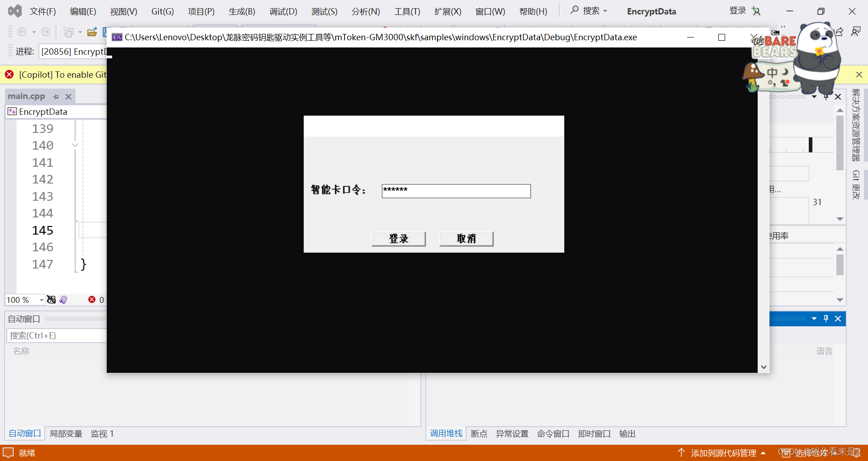The image size is (868, 461).
Task: Pin the blue call stack panel
Action: [x=826, y=319]
